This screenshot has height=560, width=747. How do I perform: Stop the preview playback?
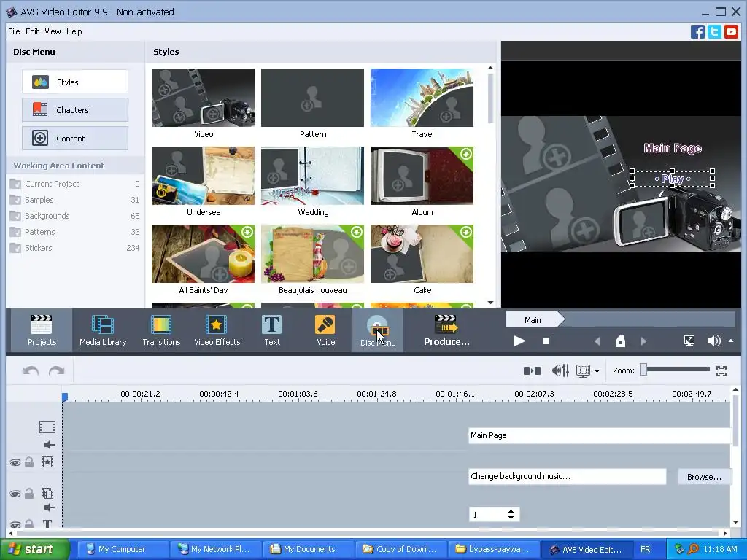pos(546,341)
